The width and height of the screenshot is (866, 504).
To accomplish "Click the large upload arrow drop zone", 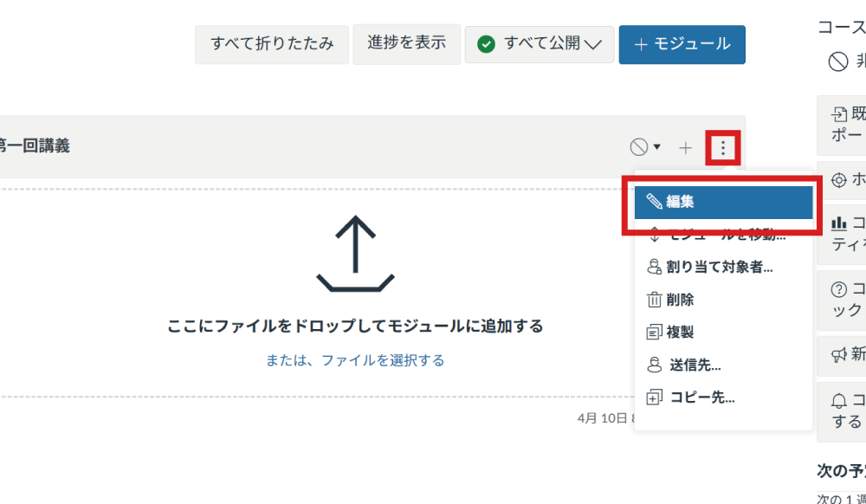I will [355, 253].
